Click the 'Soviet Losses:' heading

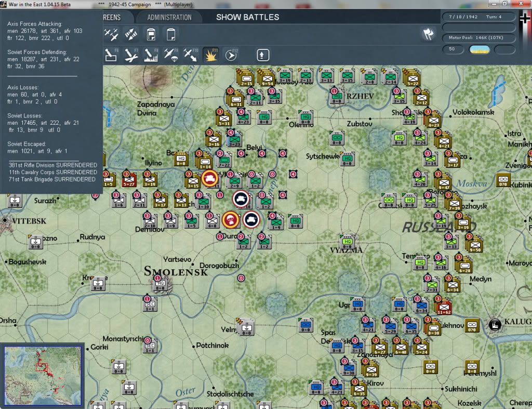pyautogui.click(x=24, y=116)
